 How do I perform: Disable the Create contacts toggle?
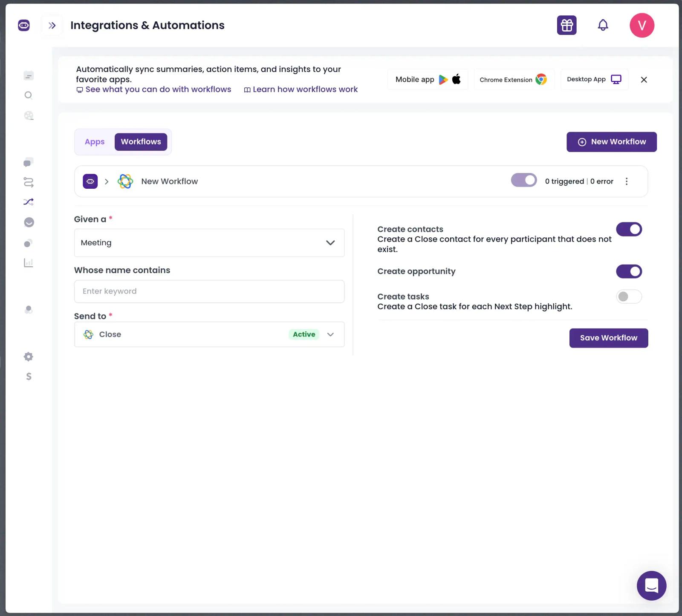click(629, 229)
